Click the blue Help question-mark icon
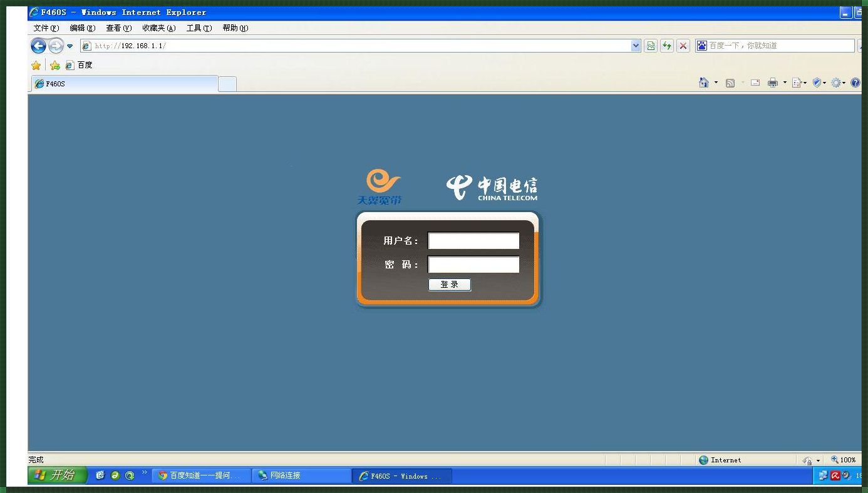The height and width of the screenshot is (493, 868). coord(855,83)
